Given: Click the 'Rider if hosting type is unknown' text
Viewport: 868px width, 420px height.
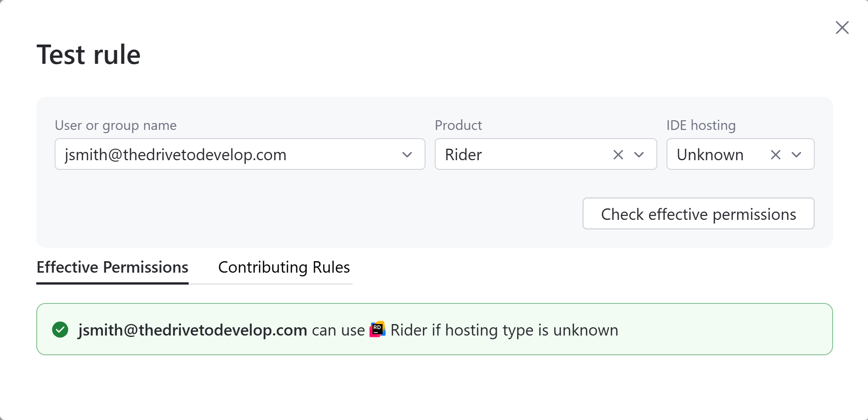Looking at the screenshot, I should (x=504, y=330).
